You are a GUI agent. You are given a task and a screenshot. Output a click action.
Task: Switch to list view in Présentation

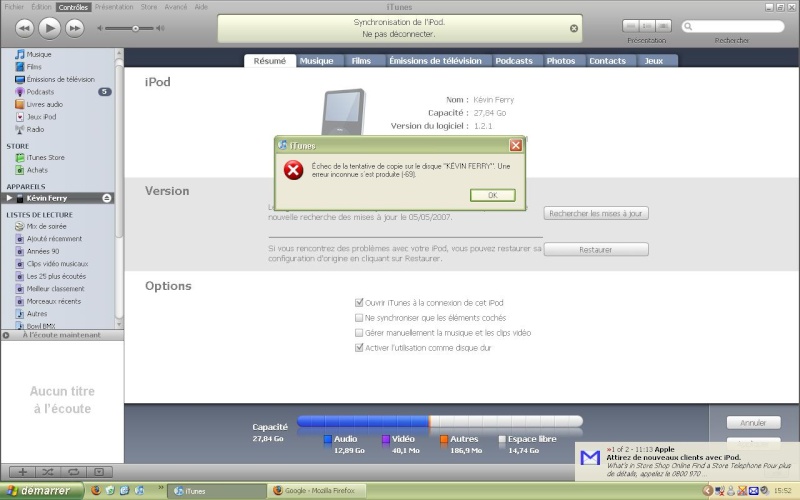point(631,26)
